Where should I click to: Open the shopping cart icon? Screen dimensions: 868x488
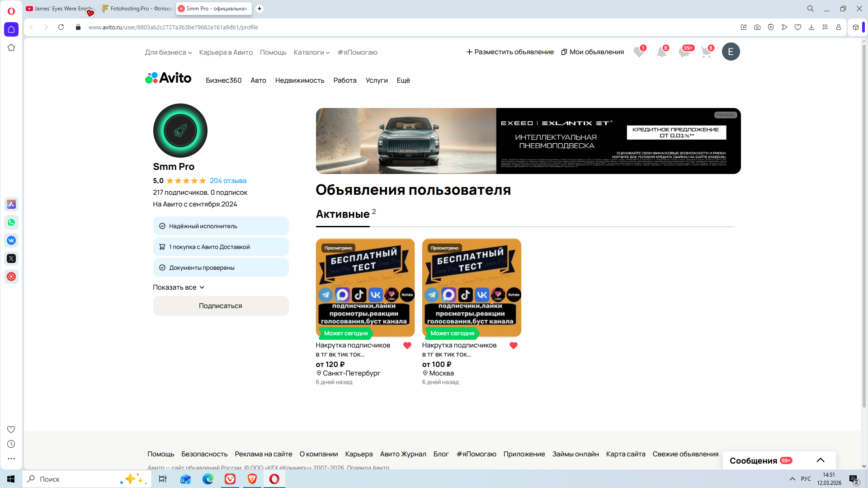click(706, 52)
